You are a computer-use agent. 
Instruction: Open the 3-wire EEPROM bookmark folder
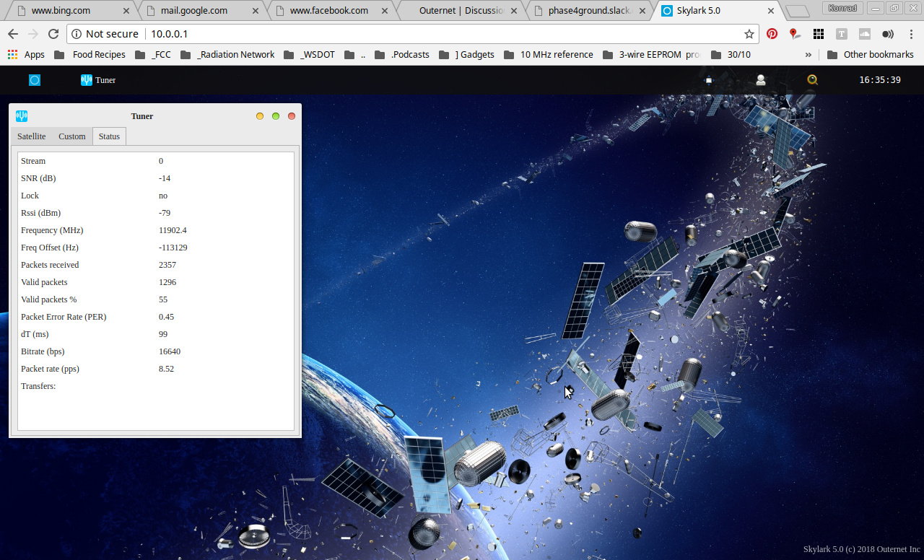pos(651,55)
